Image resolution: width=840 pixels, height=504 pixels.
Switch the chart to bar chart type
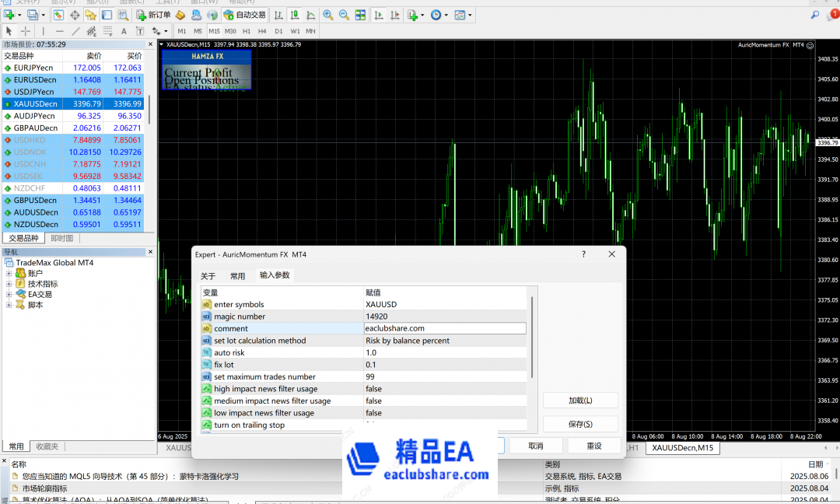click(x=278, y=15)
